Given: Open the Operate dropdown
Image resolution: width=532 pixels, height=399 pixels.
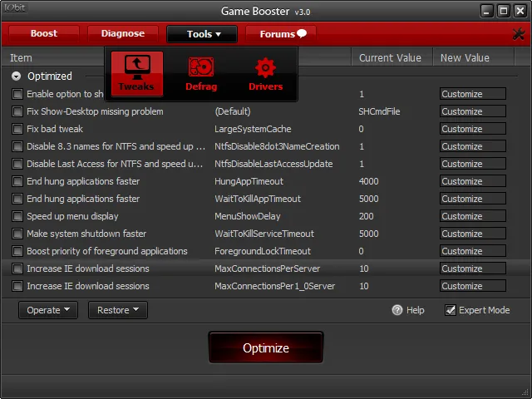Looking at the screenshot, I should coord(48,310).
